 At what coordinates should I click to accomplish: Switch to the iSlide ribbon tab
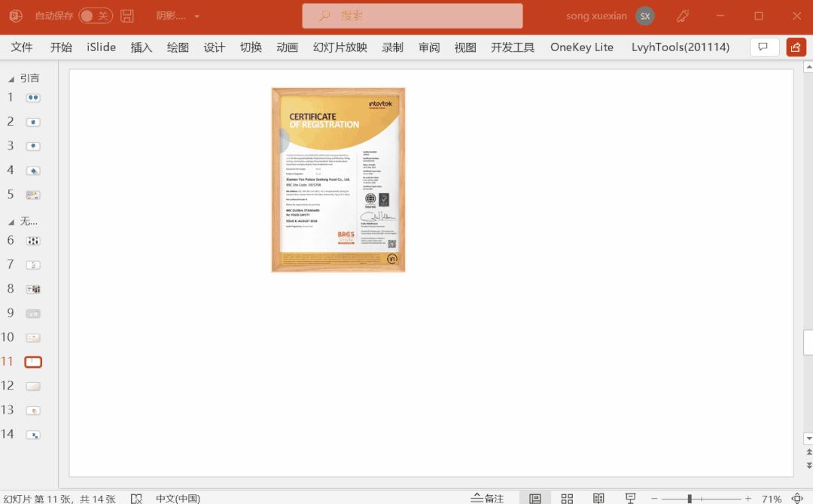point(101,47)
